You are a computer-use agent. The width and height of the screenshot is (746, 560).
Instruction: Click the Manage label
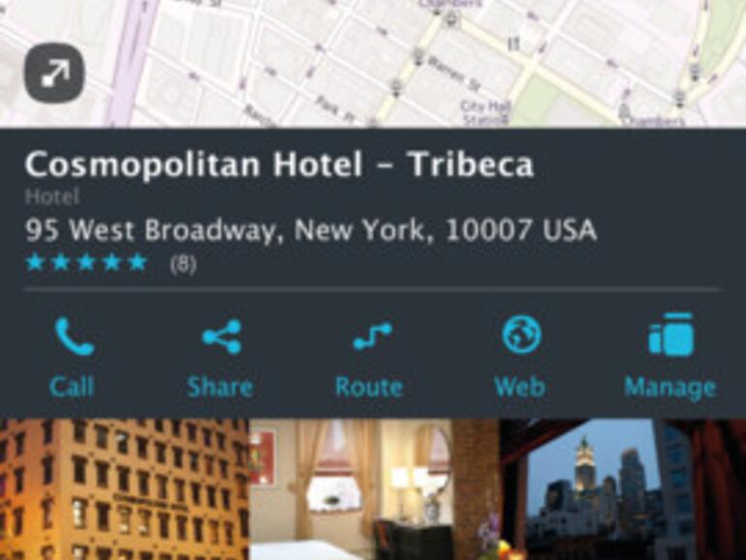(x=669, y=389)
